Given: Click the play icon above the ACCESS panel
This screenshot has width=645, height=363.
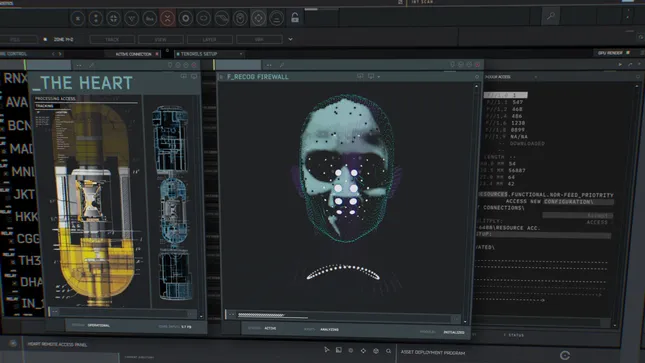Looking at the screenshot, I should click(620, 65).
